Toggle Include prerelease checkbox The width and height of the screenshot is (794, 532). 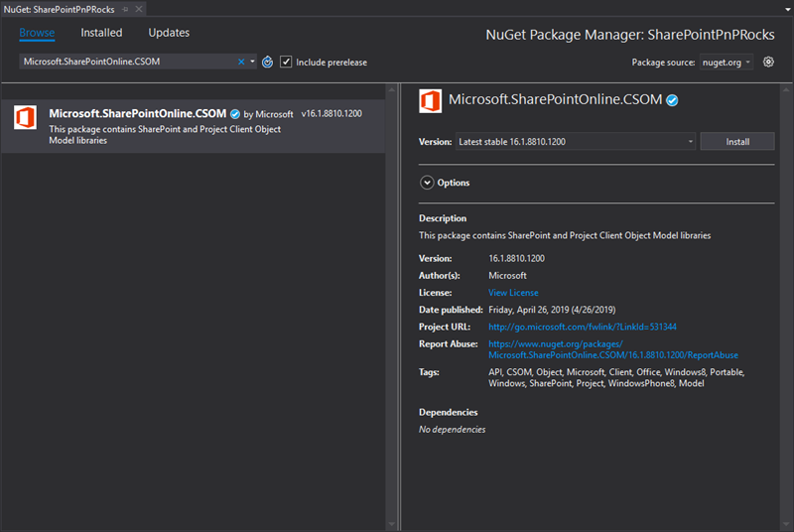(x=286, y=62)
